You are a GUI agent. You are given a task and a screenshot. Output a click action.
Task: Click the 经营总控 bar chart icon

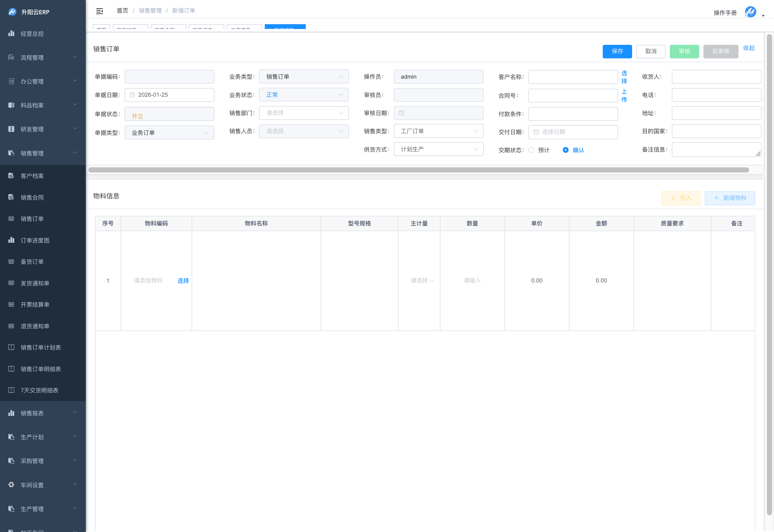(11, 33)
